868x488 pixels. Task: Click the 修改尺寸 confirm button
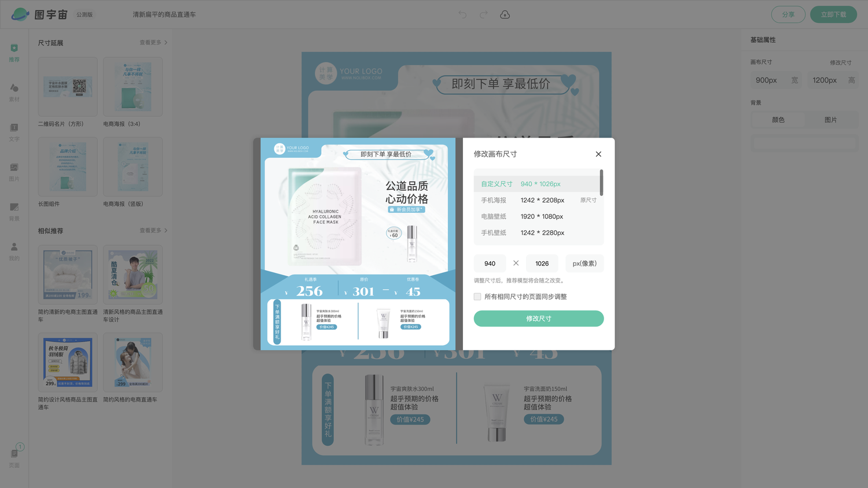click(539, 319)
